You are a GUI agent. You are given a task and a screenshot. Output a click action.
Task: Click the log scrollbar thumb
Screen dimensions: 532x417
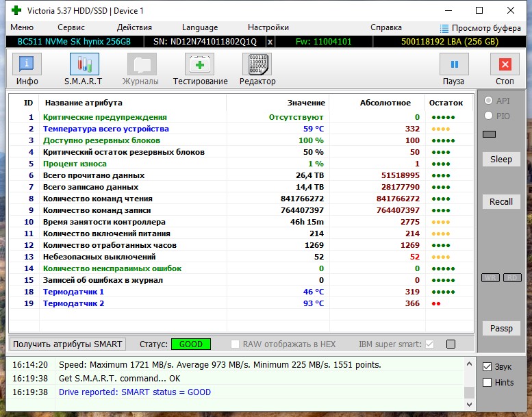[469, 392]
